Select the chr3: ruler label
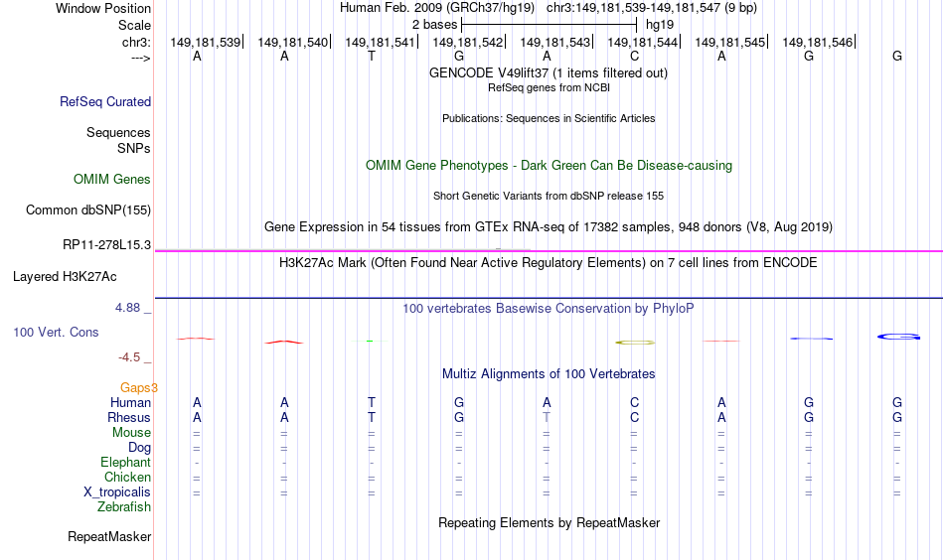 point(136,42)
